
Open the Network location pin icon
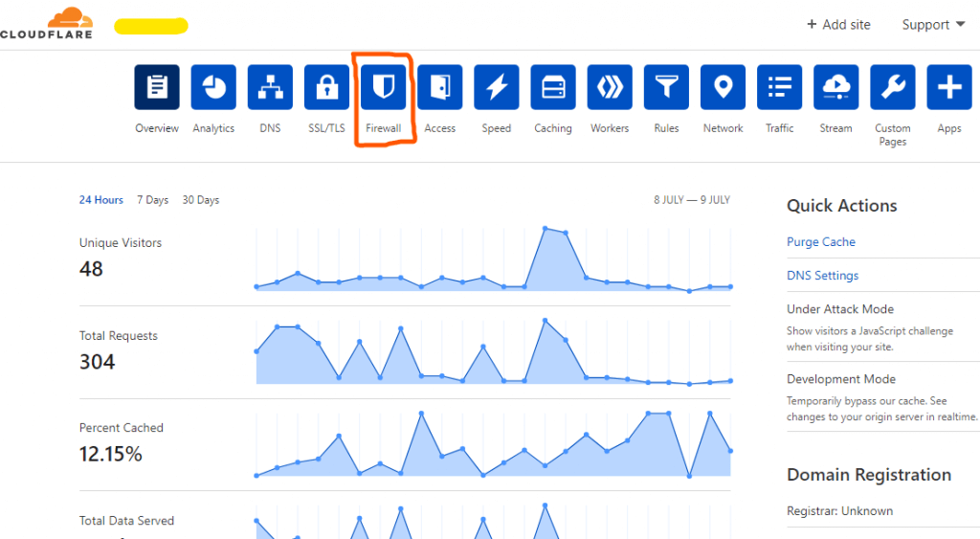pyautogui.click(x=723, y=88)
